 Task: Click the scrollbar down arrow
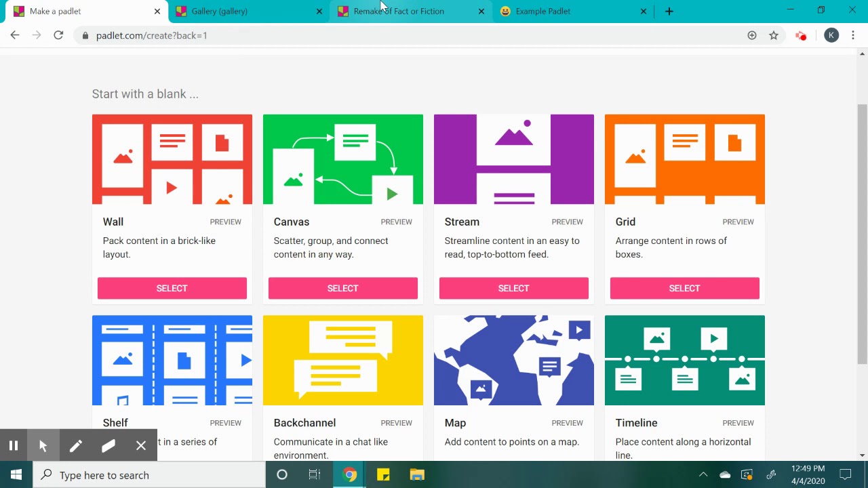pyautogui.click(x=863, y=455)
